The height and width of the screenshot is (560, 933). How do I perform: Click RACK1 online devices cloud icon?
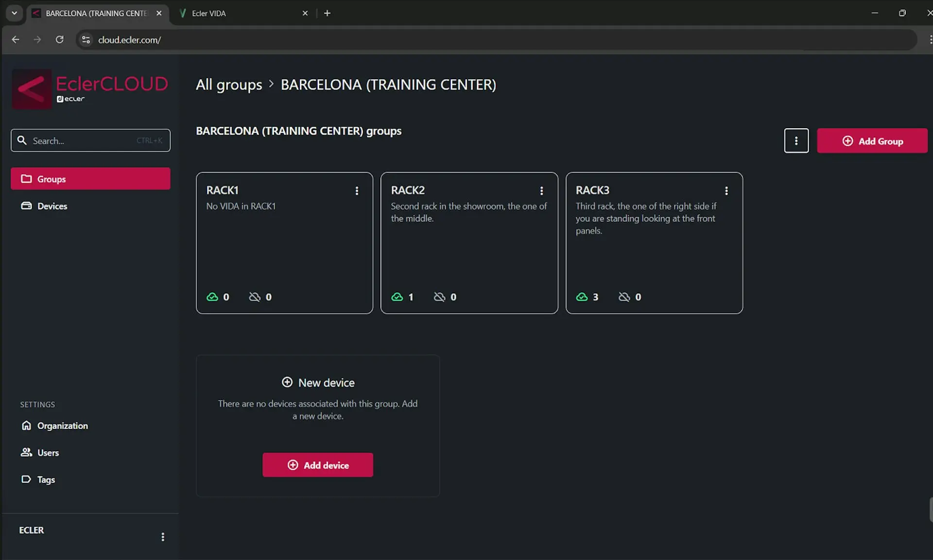tap(212, 297)
